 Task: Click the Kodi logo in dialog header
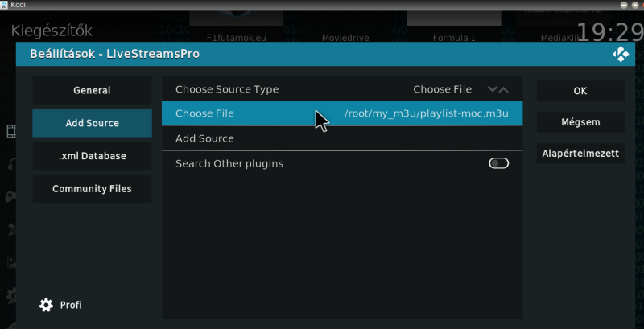click(621, 54)
